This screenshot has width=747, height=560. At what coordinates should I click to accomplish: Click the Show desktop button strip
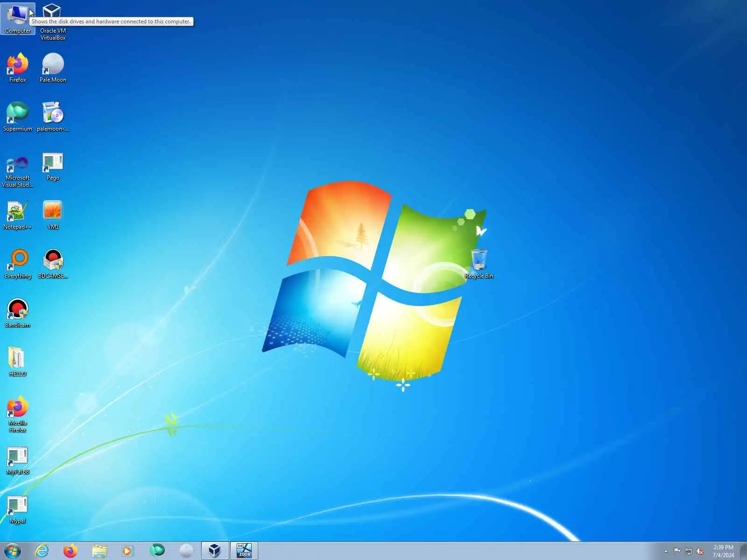743,551
